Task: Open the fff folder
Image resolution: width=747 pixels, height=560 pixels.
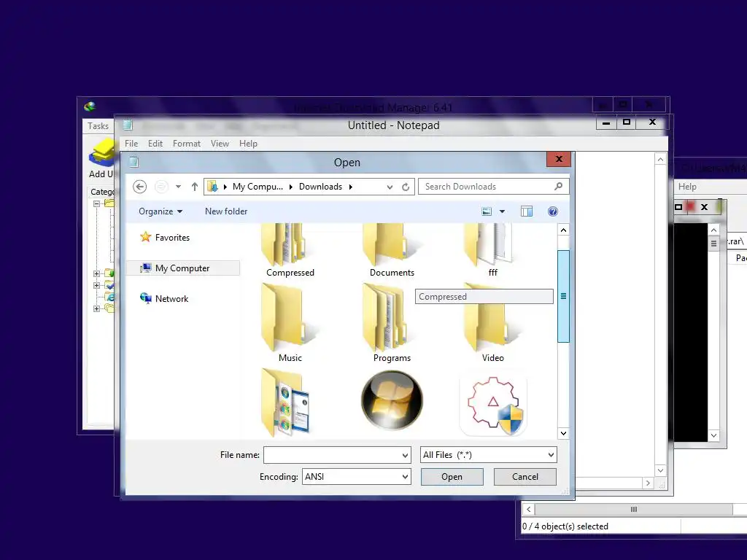Action: point(492,249)
